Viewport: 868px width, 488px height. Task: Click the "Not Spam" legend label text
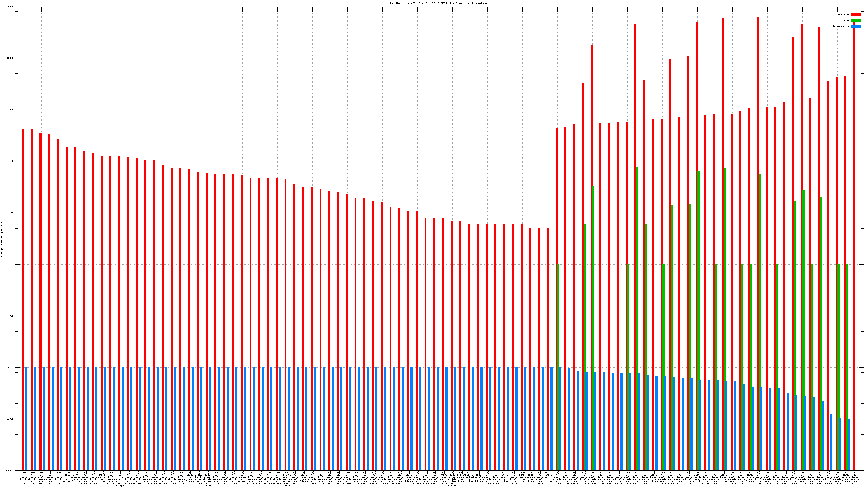tap(844, 14)
